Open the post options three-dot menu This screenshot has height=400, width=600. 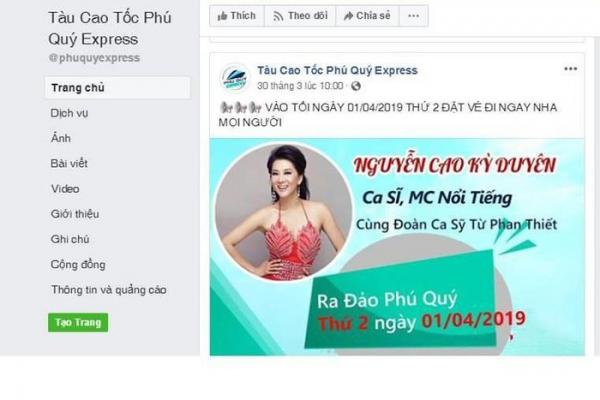point(570,69)
